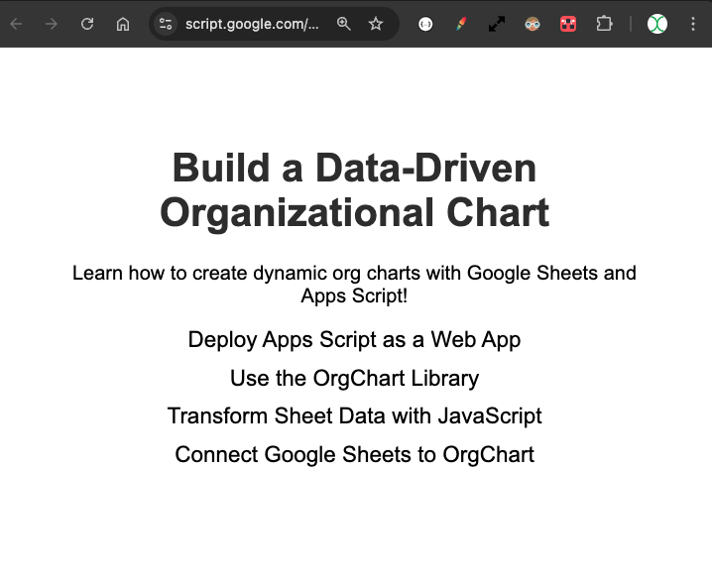Click "Connect Google Sheets to OrgChart" line
The image size is (712, 588).
pyautogui.click(x=354, y=454)
